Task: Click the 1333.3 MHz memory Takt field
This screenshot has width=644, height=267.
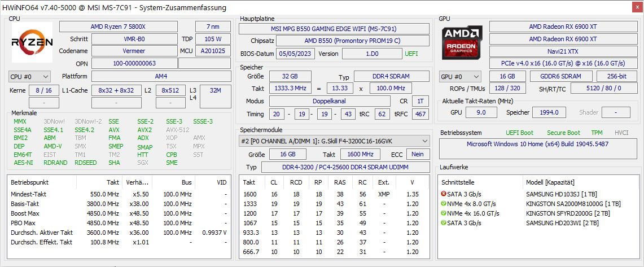Action: [290, 88]
